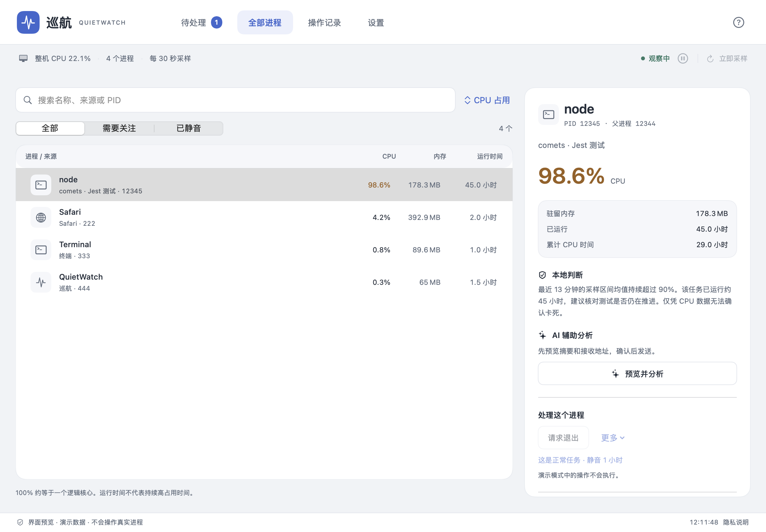
Task: Click the 累计 CPU 时间 29.0 小时 value
Action: pos(712,245)
